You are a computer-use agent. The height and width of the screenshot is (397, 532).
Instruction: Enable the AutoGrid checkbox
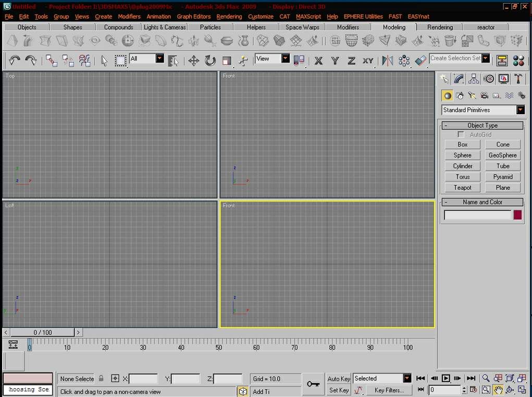point(461,135)
